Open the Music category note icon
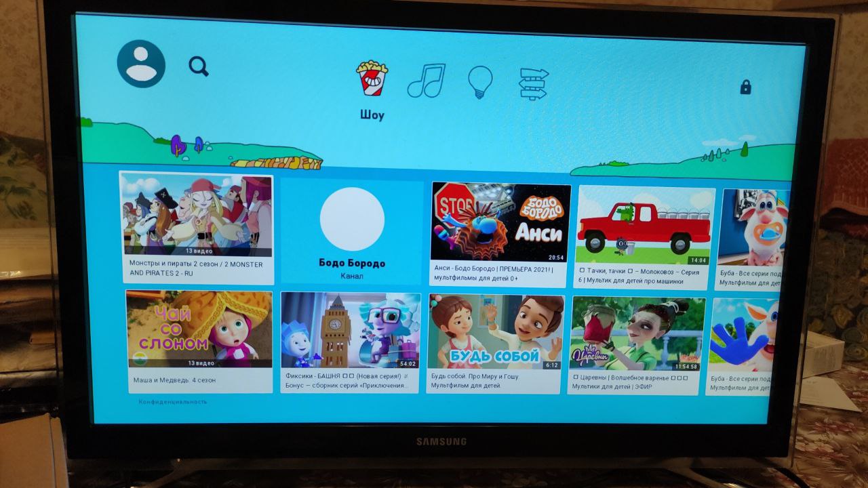 click(426, 81)
